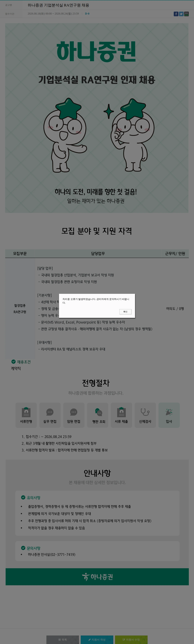Select the 서류 제출 step icon
The height and width of the screenshot is (644, 194).
121,412
